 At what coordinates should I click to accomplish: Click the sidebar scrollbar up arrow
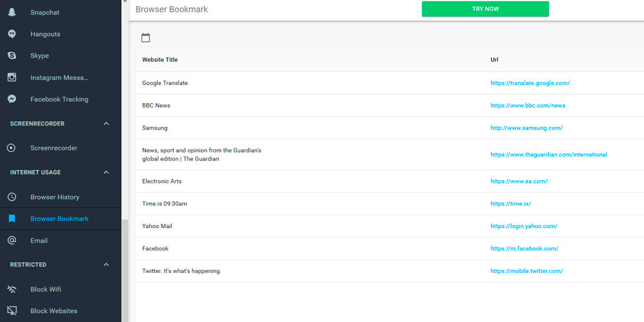(x=125, y=2)
